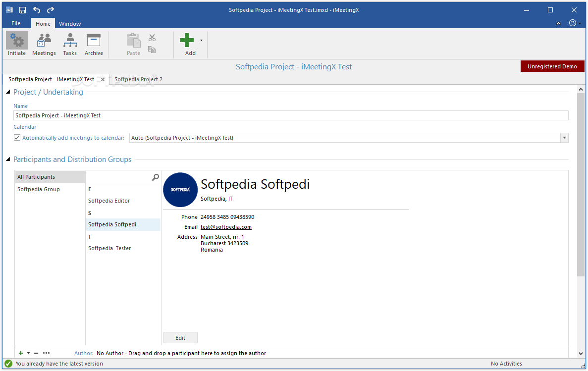
Task: Click the Save icon in title bar
Action: tap(22, 10)
